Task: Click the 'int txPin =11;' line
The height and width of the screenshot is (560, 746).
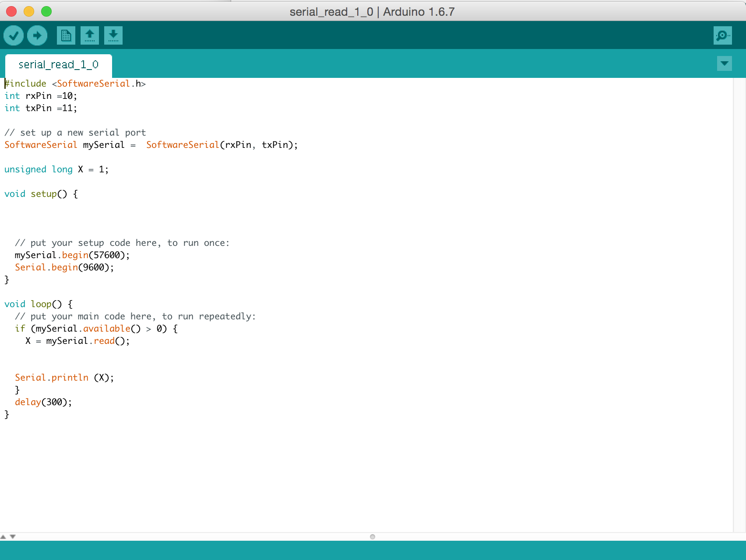Action: 41,108
